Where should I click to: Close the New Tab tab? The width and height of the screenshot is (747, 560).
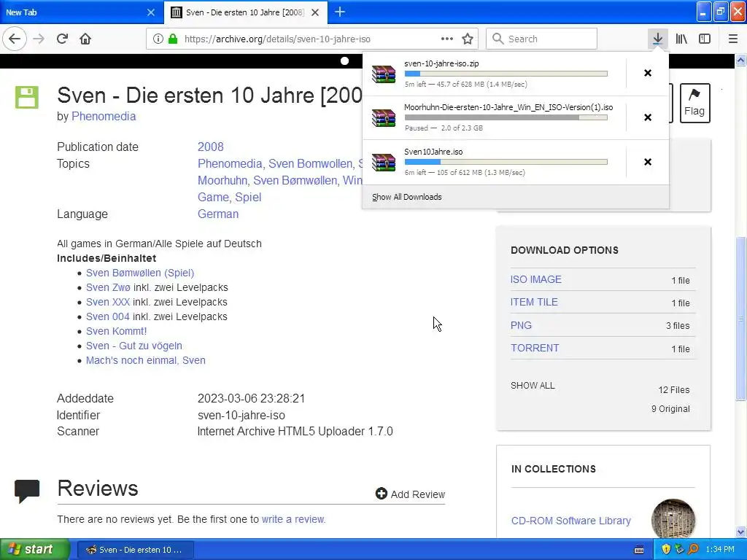pos(151,12)
